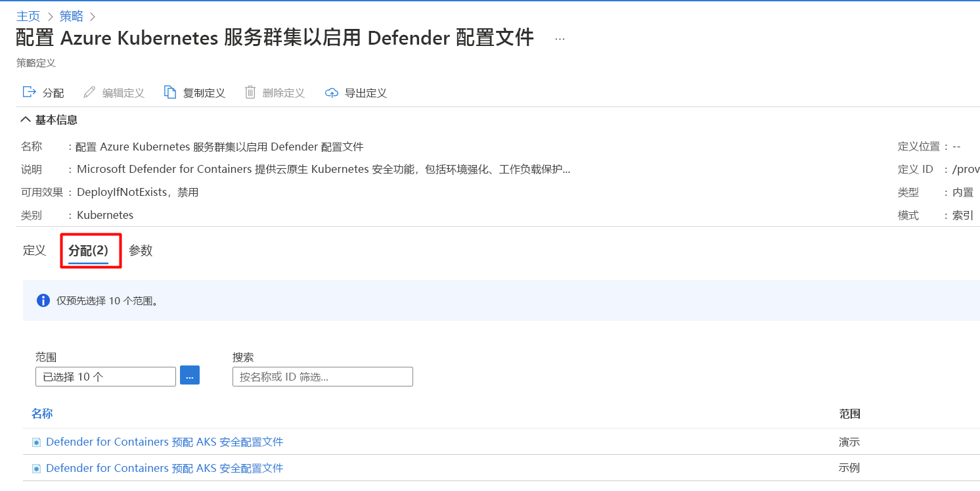This screenshot has height=491, width=980.
Task: Click the 复制定义 copy icon
Action: 170,92
